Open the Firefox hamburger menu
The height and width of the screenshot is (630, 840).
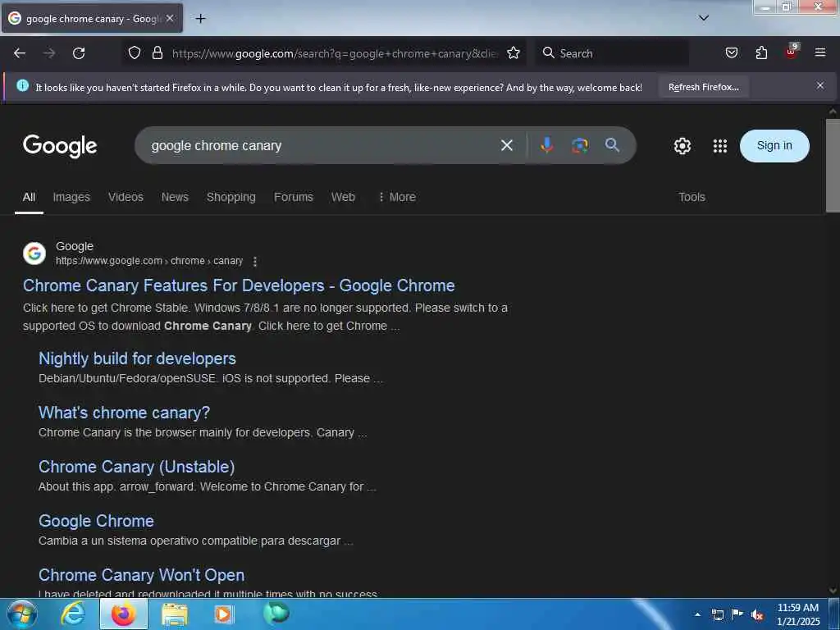click(819, 52)
